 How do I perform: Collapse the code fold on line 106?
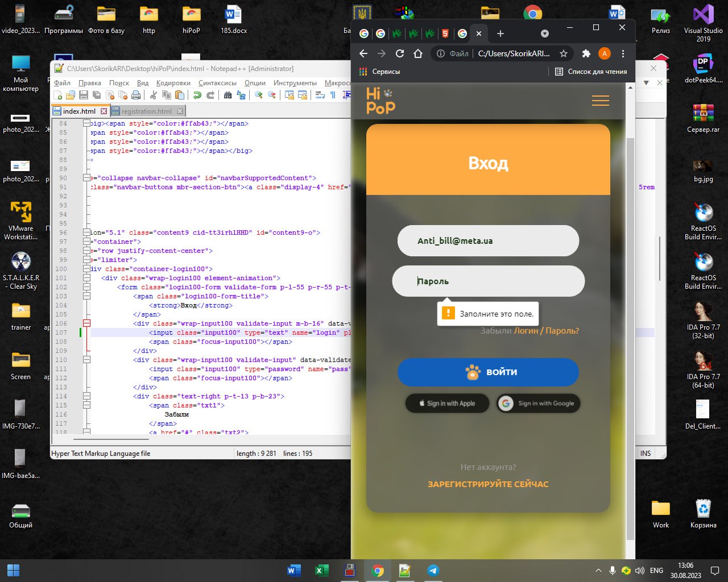86,323
